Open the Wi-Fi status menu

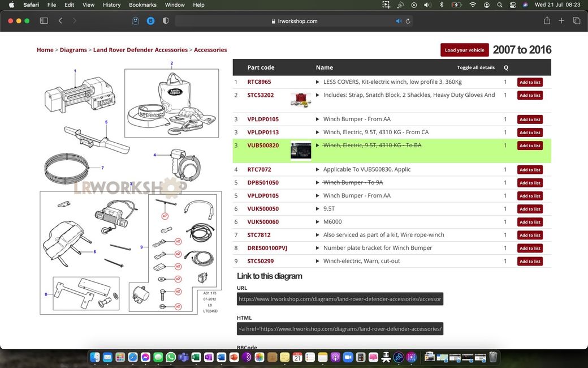473,5
